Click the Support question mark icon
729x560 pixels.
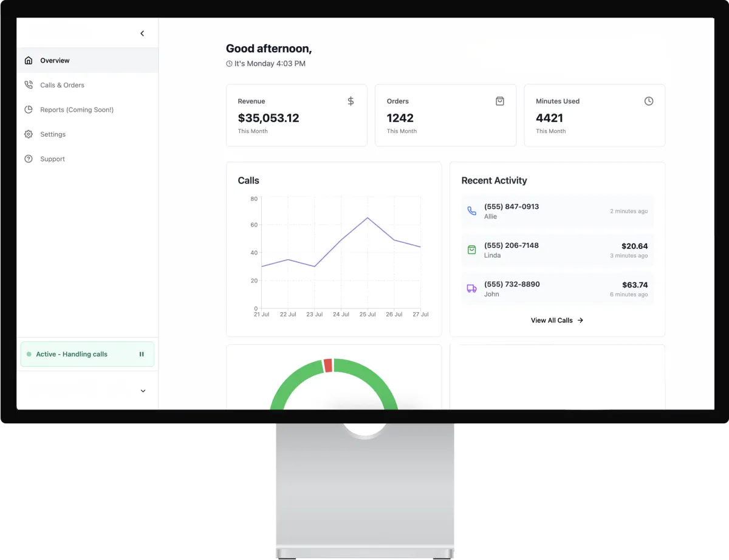(28, 159)
